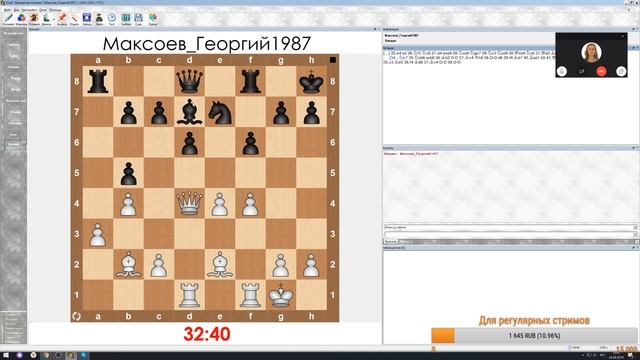Click the floppy disk save toolbar icon
Image resolution: width=640 pixels, height=360 pixels.
tap(138, 18)
